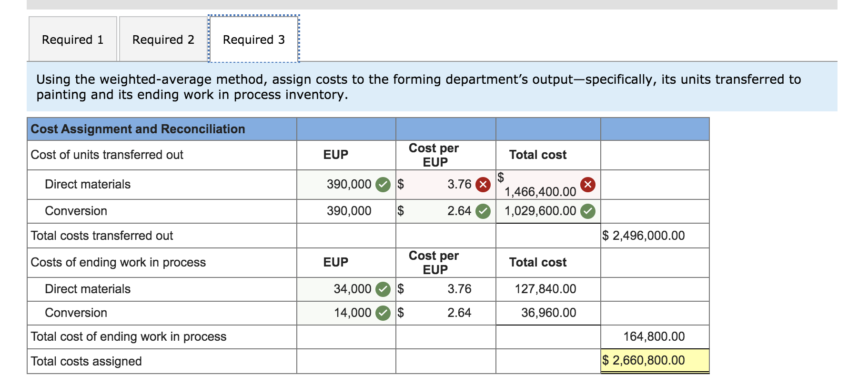
Task: Click the Cost of units transferred out label
Action: click(107, 155)
